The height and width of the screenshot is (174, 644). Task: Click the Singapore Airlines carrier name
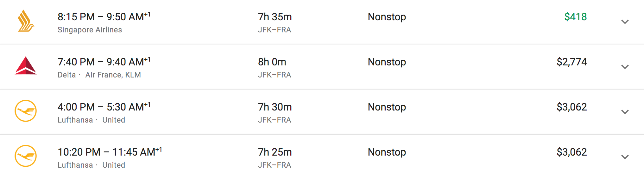90,30
